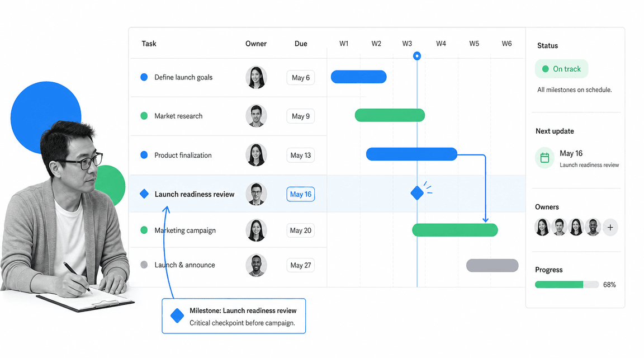
Task: Click the green dot beside Market research
Action: tap(144, 116)
